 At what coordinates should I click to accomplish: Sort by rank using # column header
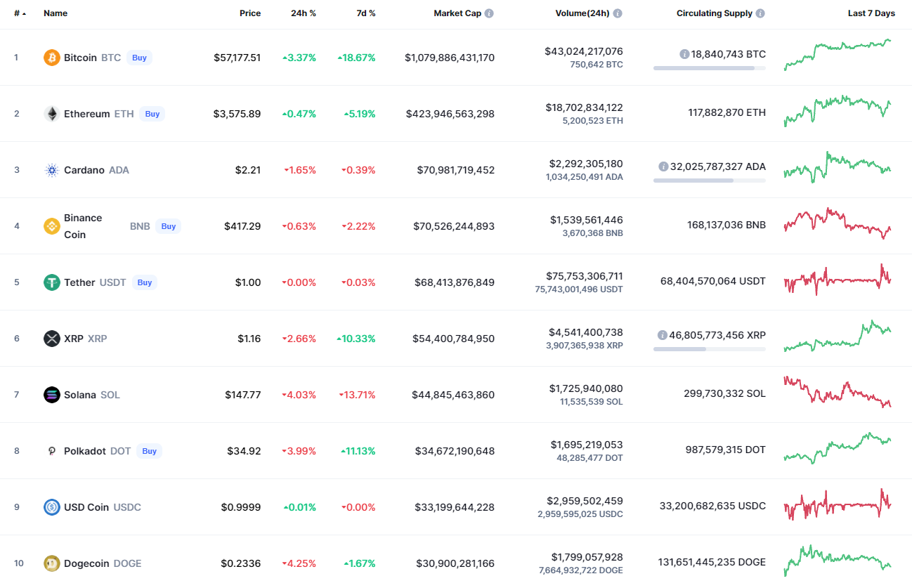[x=20, y=13]
